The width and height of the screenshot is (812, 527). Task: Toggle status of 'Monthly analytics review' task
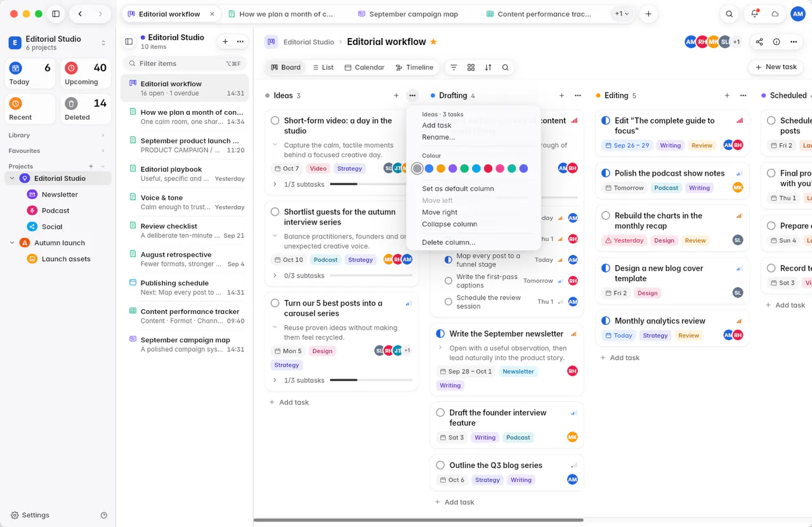click(605, 321)
